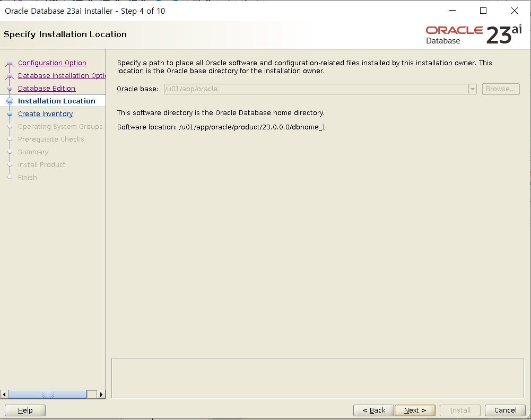Viewport: 531px width, 420px height.
Task: Click the < Back button
Action: 373,410
